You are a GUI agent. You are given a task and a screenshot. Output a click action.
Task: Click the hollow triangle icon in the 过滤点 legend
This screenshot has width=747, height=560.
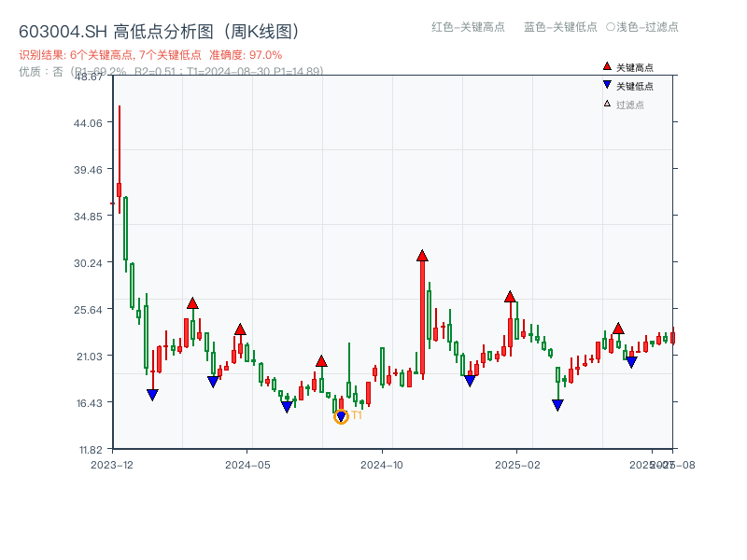pos(607,104)
